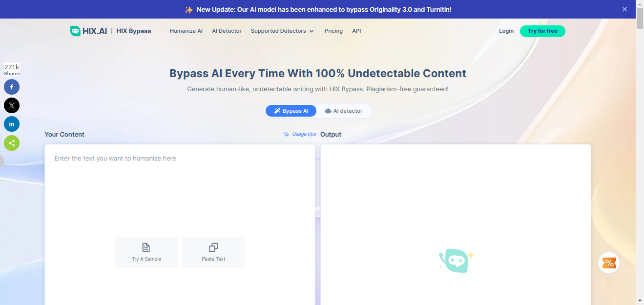Click the sparkle icon in the update banner
This screenshot has height=305, width=644.
pos(188,9)
